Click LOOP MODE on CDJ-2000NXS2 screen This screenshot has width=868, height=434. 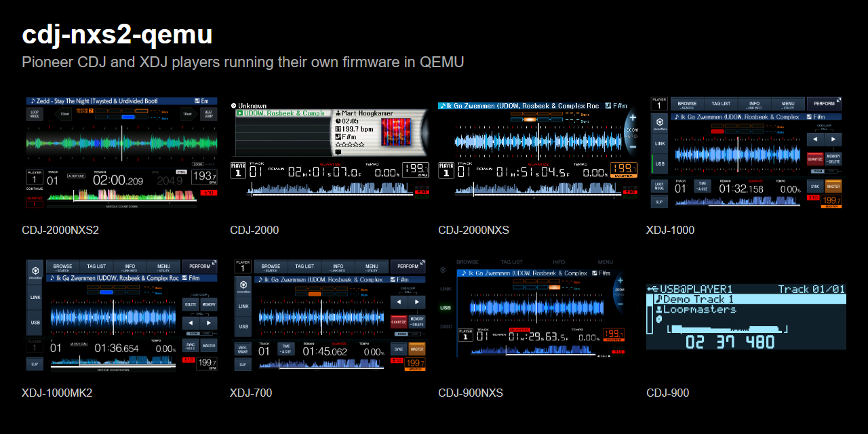[x=35, y=114]
